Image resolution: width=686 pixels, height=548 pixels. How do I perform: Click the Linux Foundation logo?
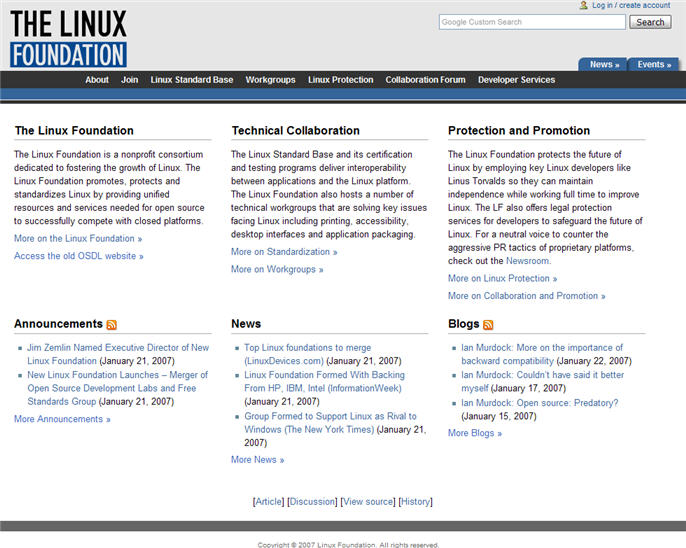68,38
